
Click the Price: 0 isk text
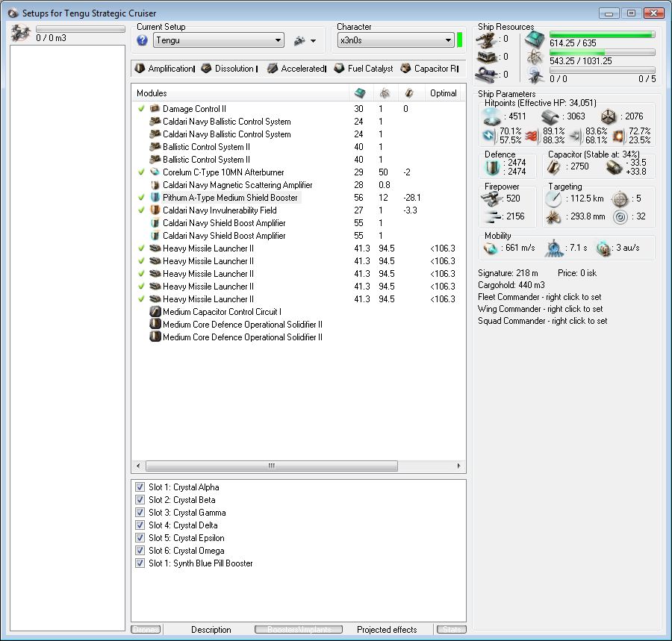pyautogui.click(x=577, y=273)
